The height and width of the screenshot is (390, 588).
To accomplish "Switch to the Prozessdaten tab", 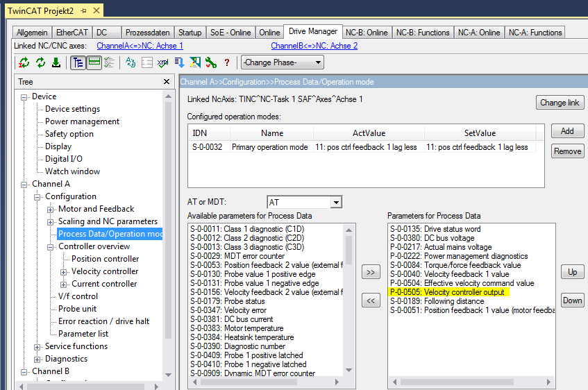I will (x=147, y=33).
